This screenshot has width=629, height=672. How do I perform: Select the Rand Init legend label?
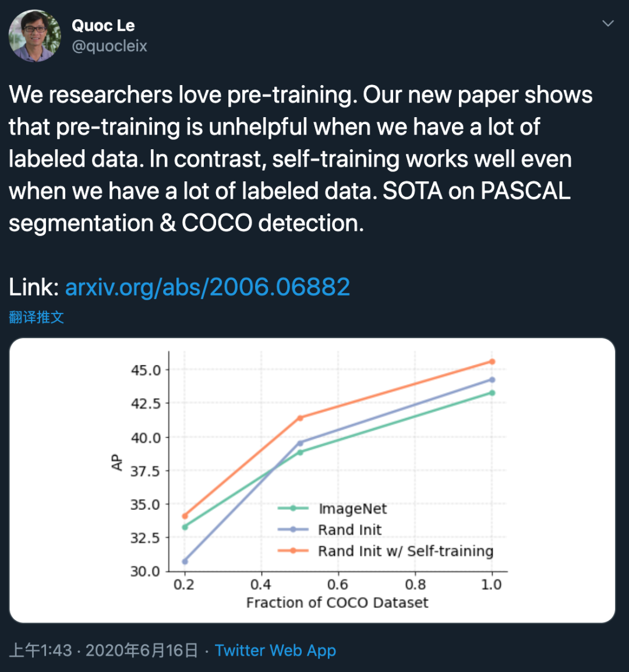tap(349, 530)
